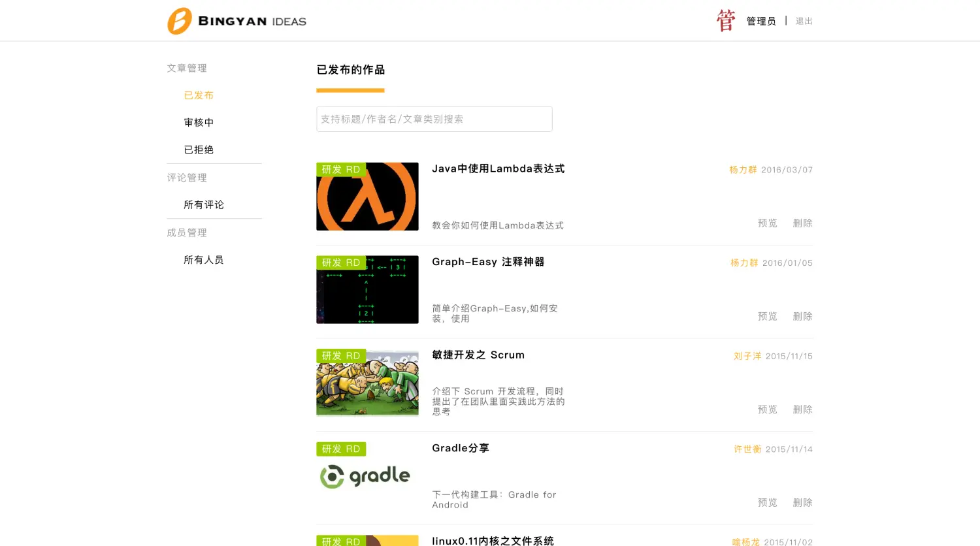The image size is (980, 546).
Task: Open the 管理员 account link
Action: coord(761,22)
